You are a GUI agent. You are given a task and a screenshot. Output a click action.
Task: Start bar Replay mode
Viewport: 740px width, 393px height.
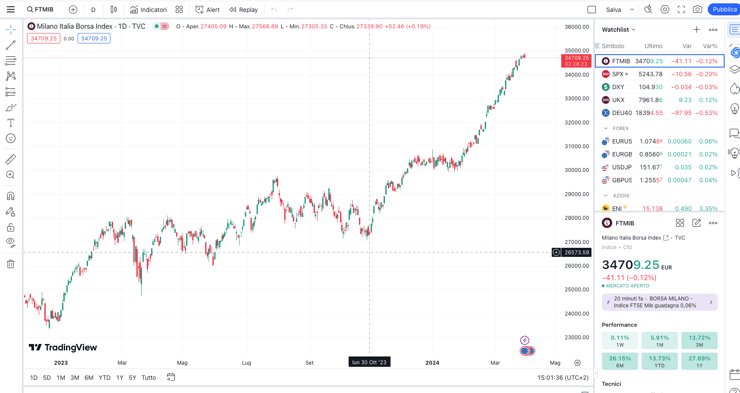(244, 9)
